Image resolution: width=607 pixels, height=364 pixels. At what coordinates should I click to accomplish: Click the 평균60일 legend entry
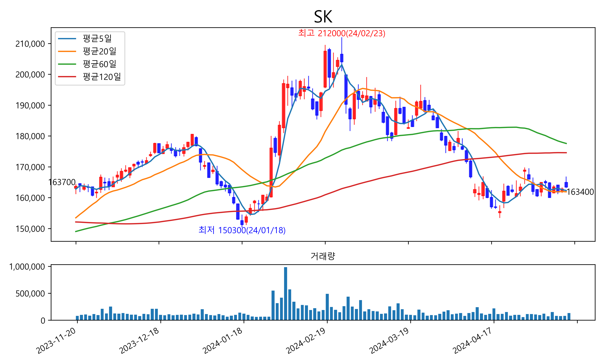pos(99,64)
